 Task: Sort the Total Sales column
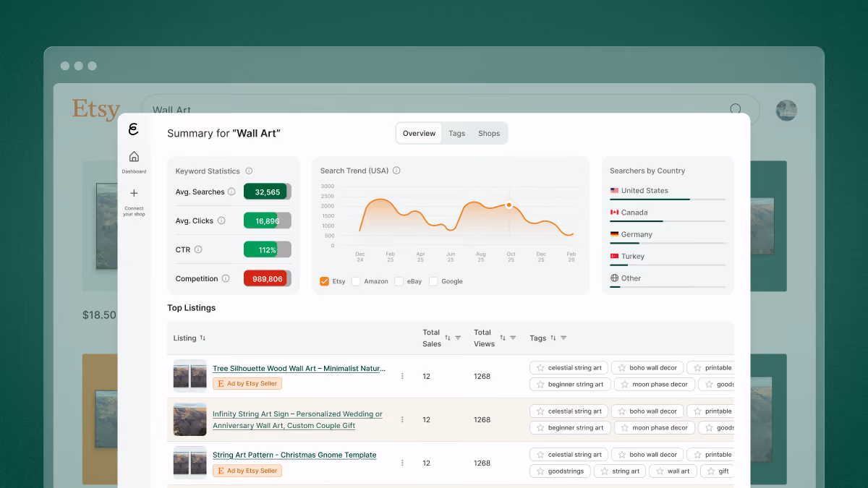point(448,338)
